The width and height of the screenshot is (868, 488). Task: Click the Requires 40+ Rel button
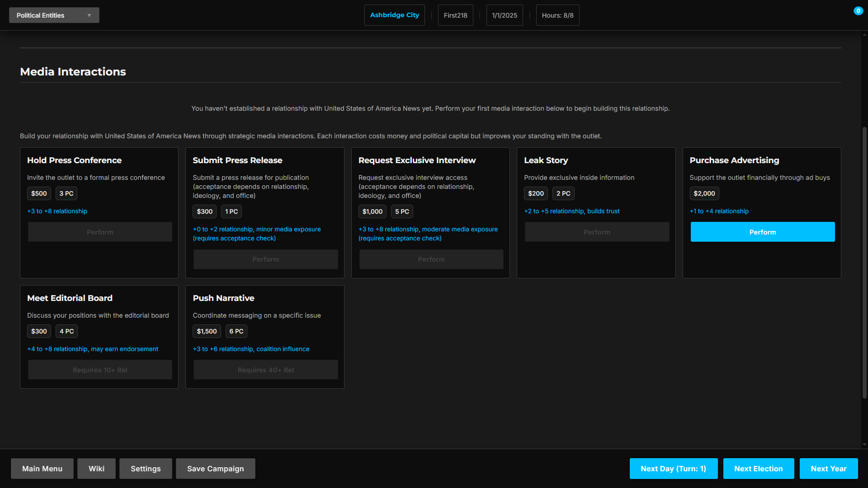point(265,370)
